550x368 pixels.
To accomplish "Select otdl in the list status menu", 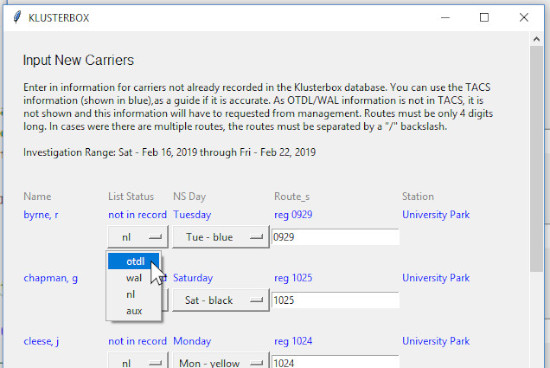I will (x=134, y=261).
